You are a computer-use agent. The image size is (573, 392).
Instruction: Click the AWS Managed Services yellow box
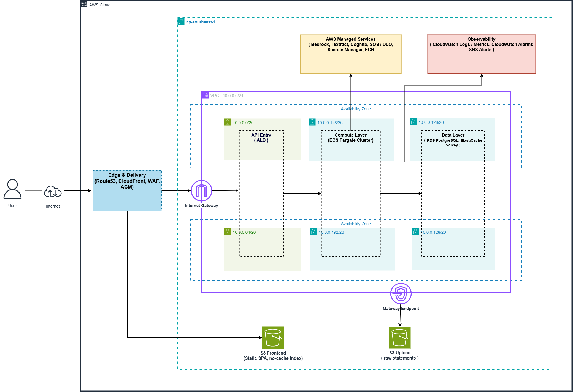point(351,54)
